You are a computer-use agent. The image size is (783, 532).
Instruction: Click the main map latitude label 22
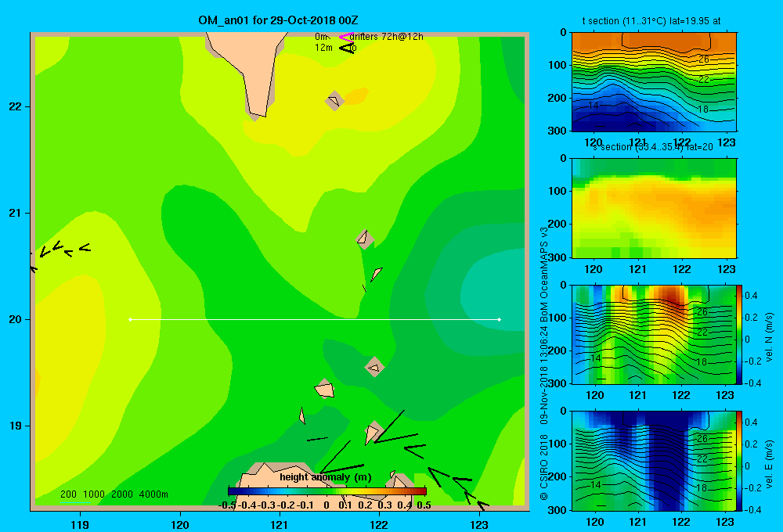16,106
